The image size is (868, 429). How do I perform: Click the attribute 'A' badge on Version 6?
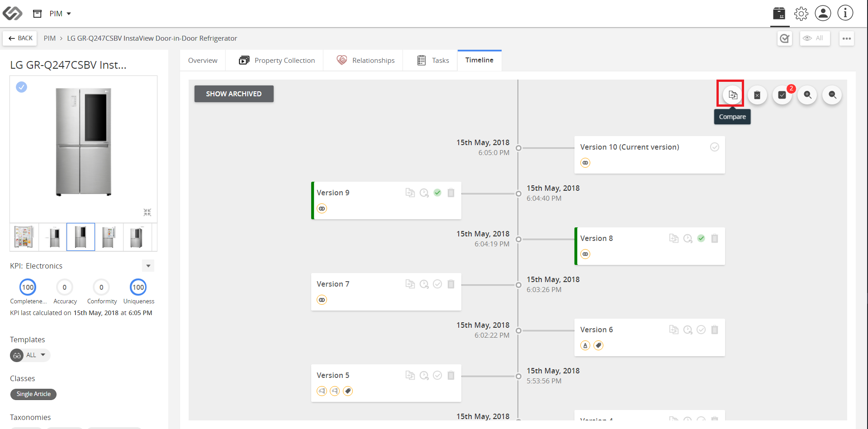tap(585, 345)
